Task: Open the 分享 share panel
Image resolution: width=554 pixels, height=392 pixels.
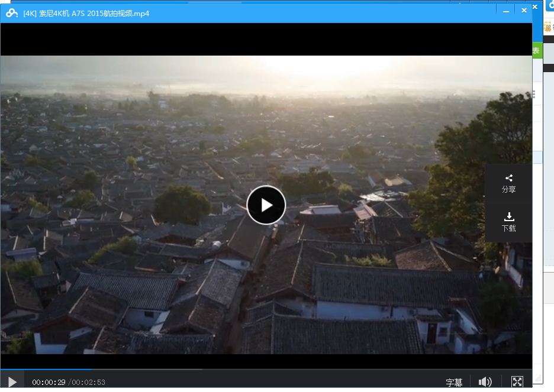Action: tap(508, 183)
